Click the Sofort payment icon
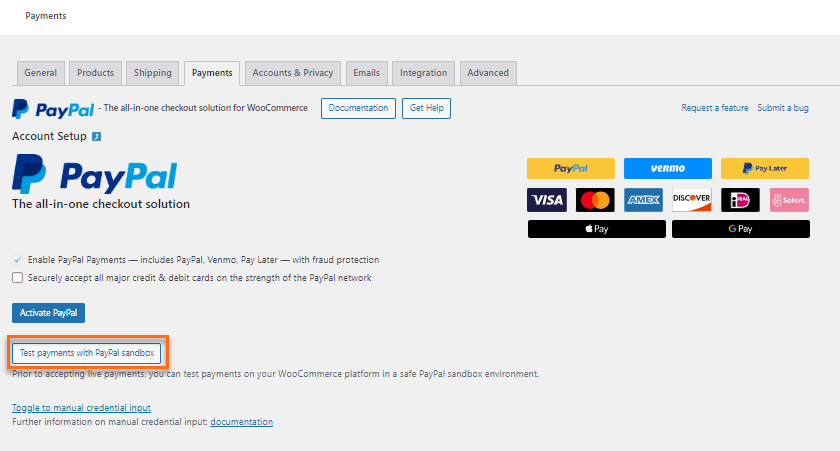The height and width of the screenshot is (451, 840). pyautogui.click(x=789, y=200)
